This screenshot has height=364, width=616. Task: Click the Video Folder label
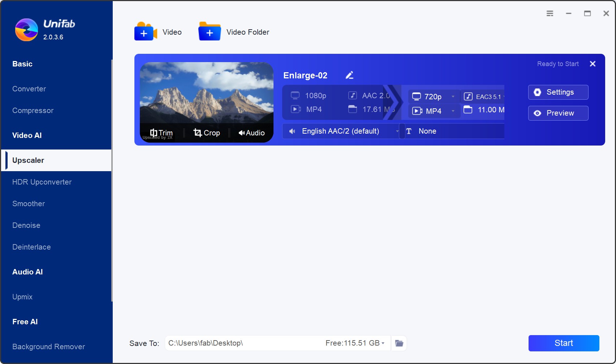pos(248,32)
